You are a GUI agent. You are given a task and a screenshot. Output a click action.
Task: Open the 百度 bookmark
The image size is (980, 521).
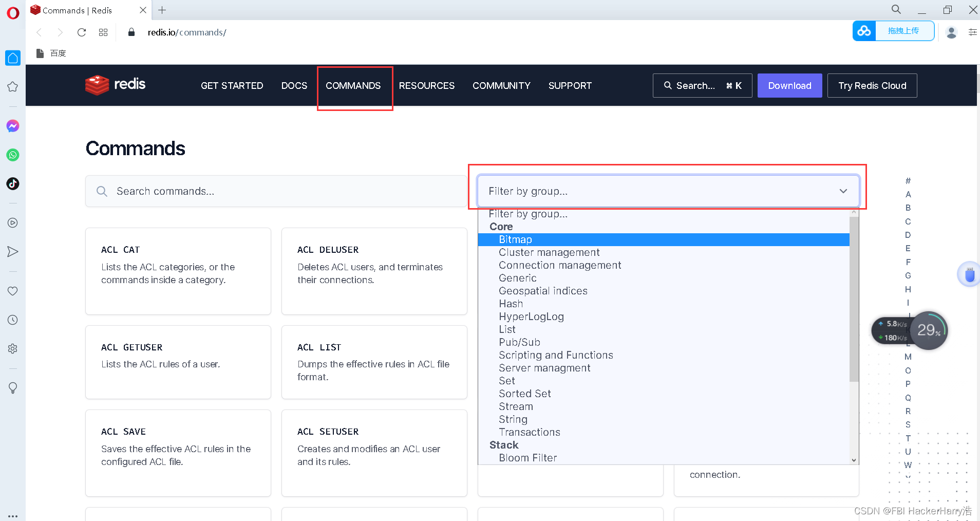(x=51, y=53)
